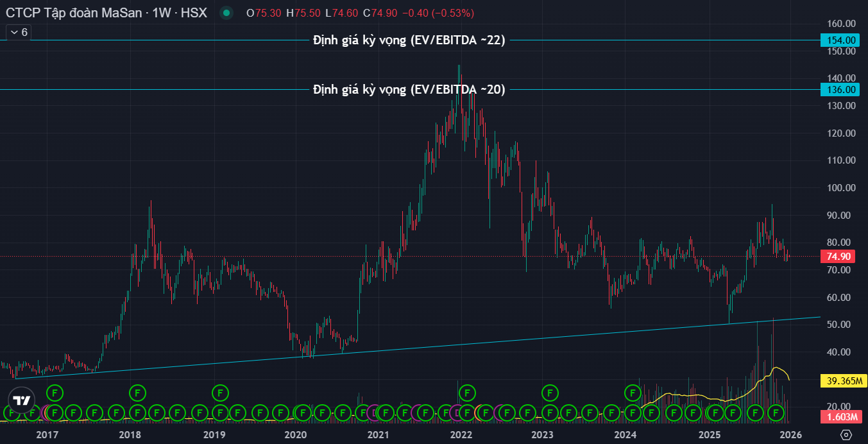Image resolution: width=868 pixels, height=444 pixels.
Task: Click the 100.00 price scale label
Action: 841,188
